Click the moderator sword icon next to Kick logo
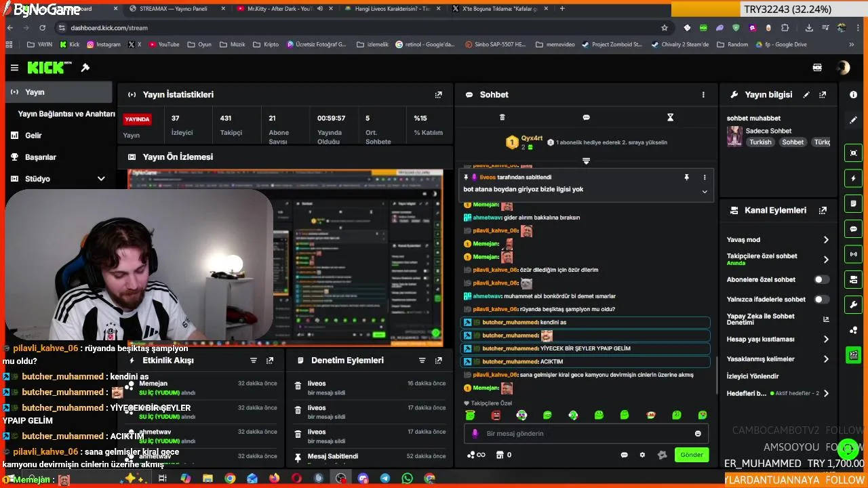Image resolution: width=868 pixels, height=488 pixels. [85, 68]
